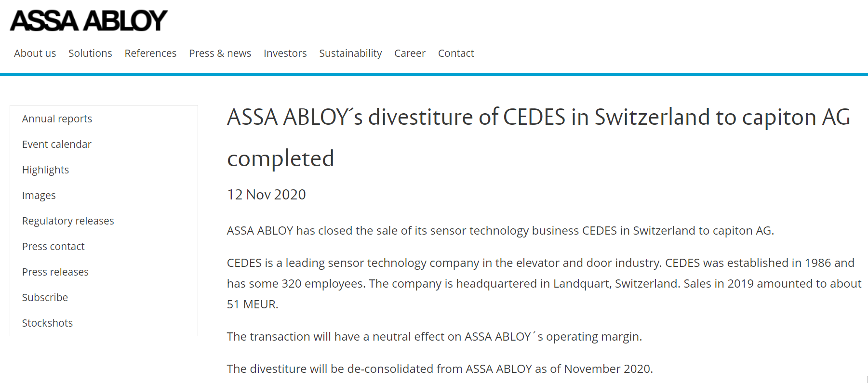Open Stockshots in the sidebar
The image size is (868, 383).
[47, 323]
